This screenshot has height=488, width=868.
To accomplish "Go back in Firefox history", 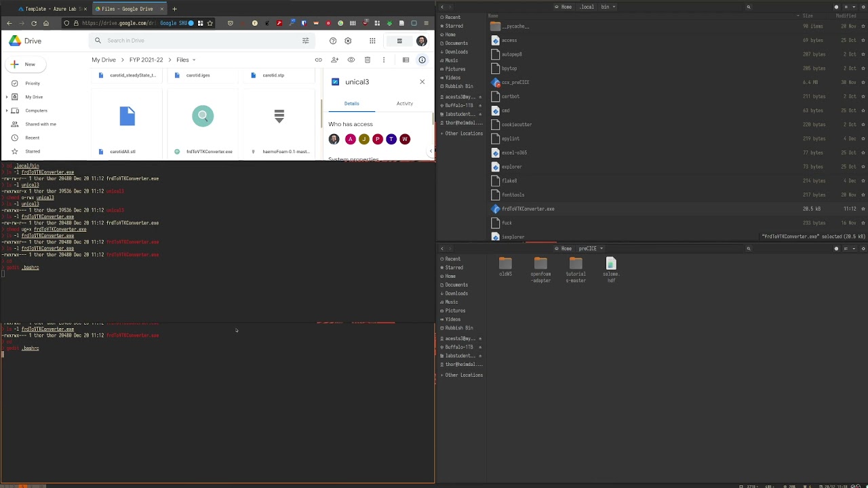I will 9,23.
